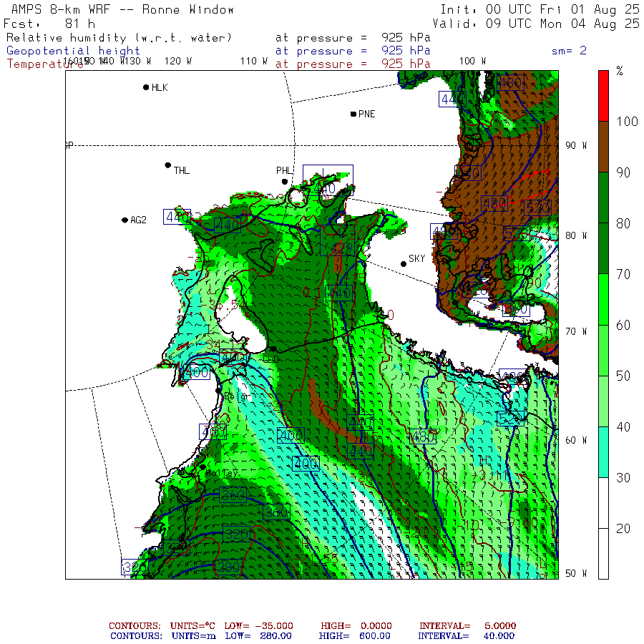Image resolution: width=644 pixels, height=644 pixels.
Task: Click the 'AMPS 8-km WRF -- Ronne Window' title
Action: (x=122, y=9)
